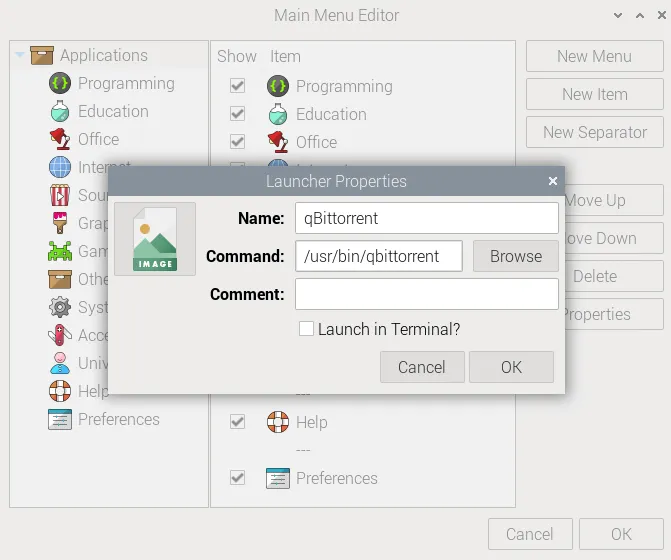671x560 pixels.
Task: Select Games space invader icon
Action: pyautogui.click(x=60, y=251)
